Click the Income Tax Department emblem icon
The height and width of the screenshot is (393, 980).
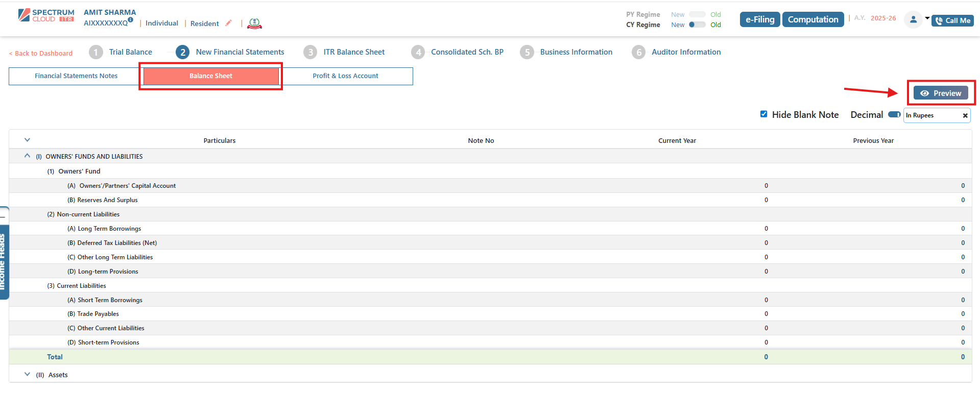click(x=254, y=23)
